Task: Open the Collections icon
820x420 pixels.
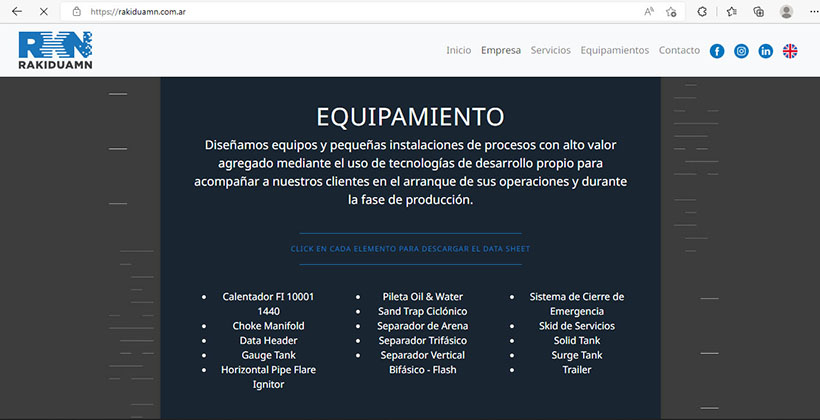Action: (759, 12)
